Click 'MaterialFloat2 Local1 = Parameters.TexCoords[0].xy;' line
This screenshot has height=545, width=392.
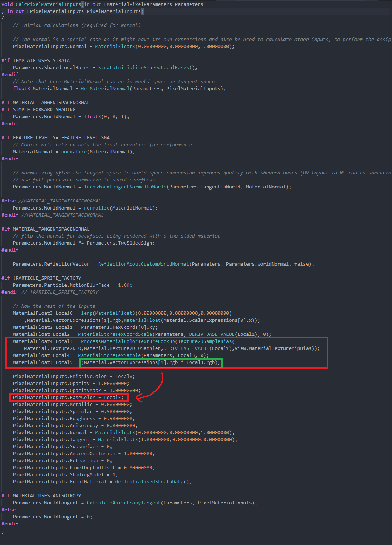pyautogui.click(x=85, y=327)
